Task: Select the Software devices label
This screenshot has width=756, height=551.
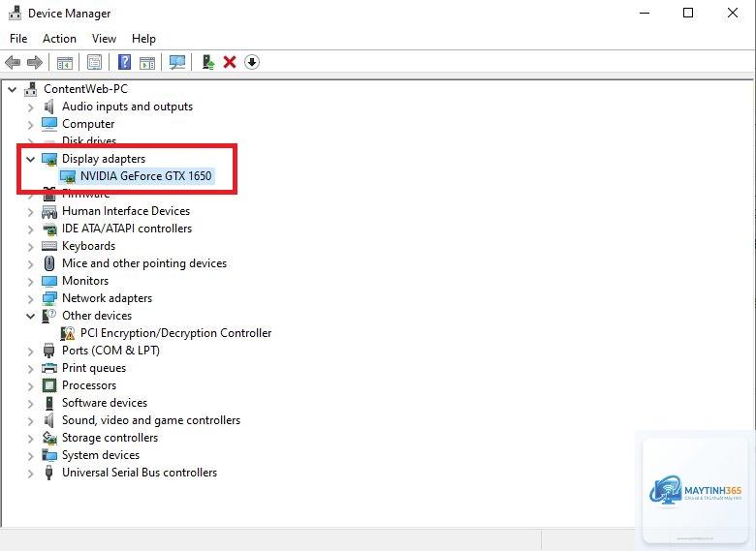Action: [x=105, y=403]
